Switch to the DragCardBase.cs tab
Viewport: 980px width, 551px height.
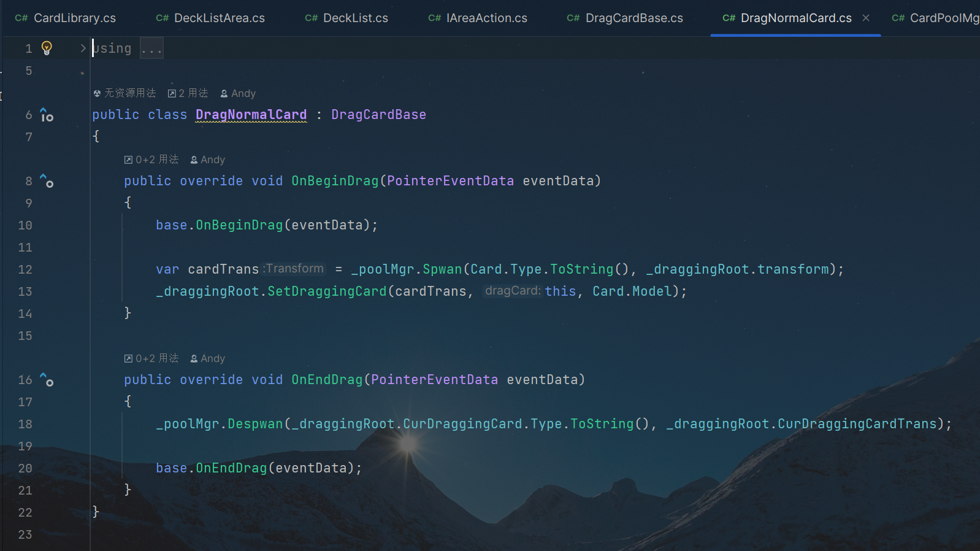click(625, 18)
